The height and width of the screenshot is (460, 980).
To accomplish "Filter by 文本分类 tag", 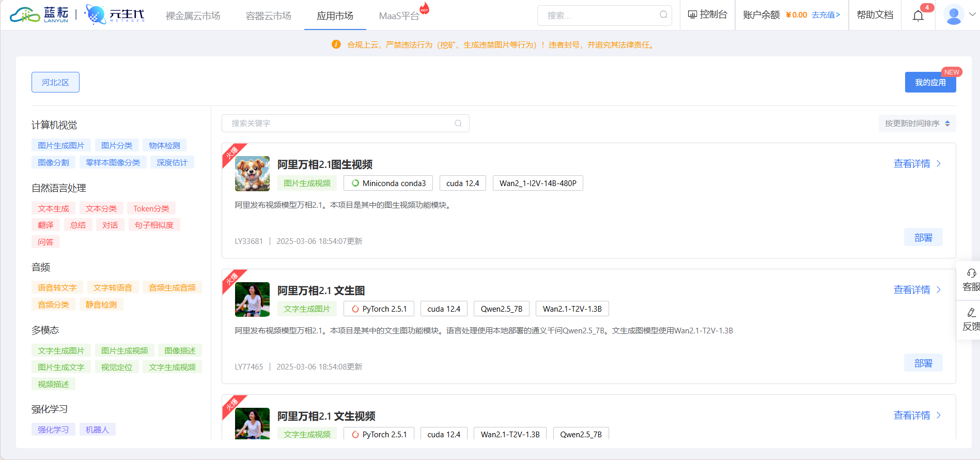I will [x=101, y=208].
